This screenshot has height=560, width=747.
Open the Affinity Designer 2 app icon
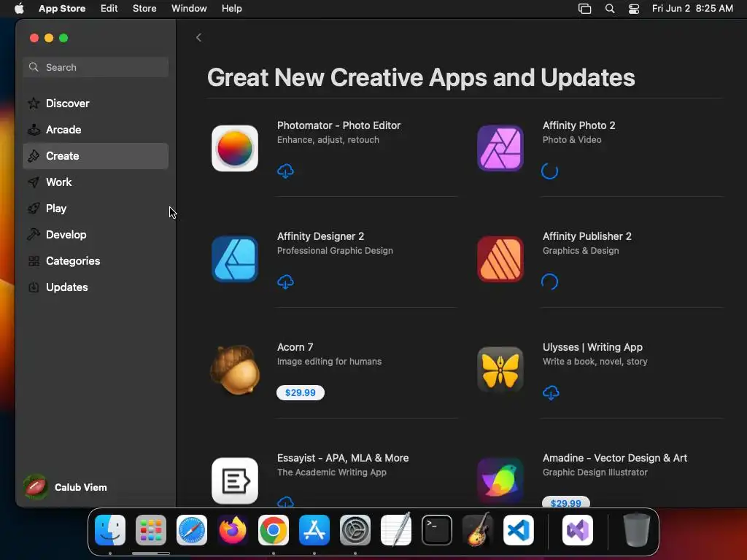click(235, 259)
